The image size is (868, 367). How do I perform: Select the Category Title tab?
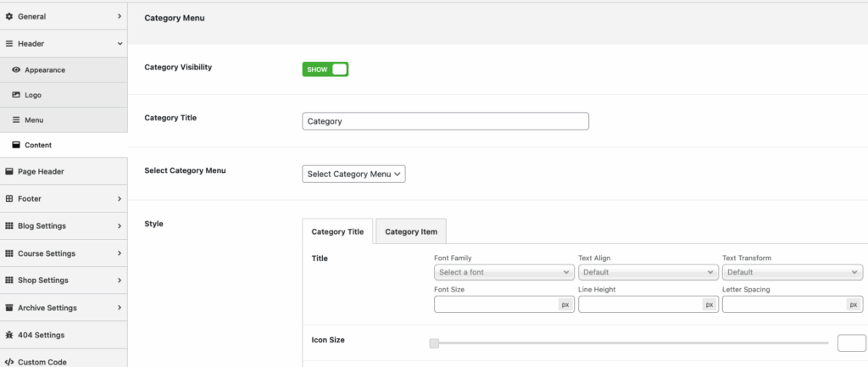pyautogui.click(x=337, y=231)
